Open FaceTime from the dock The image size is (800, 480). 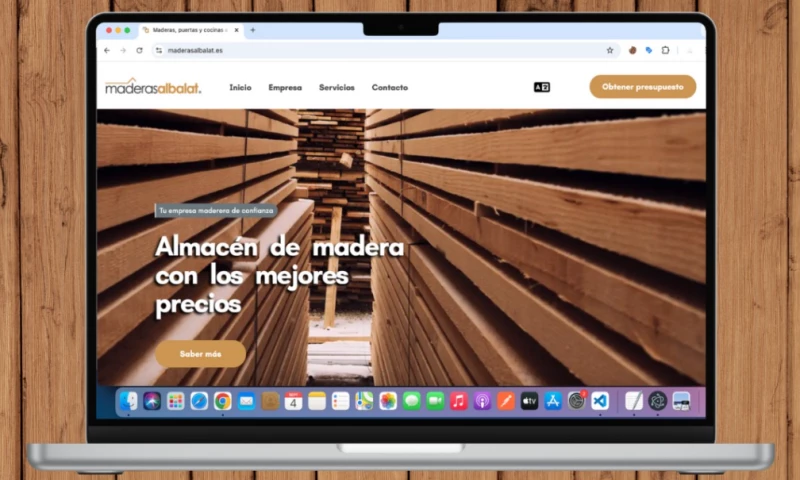click(x=435, y=401)
